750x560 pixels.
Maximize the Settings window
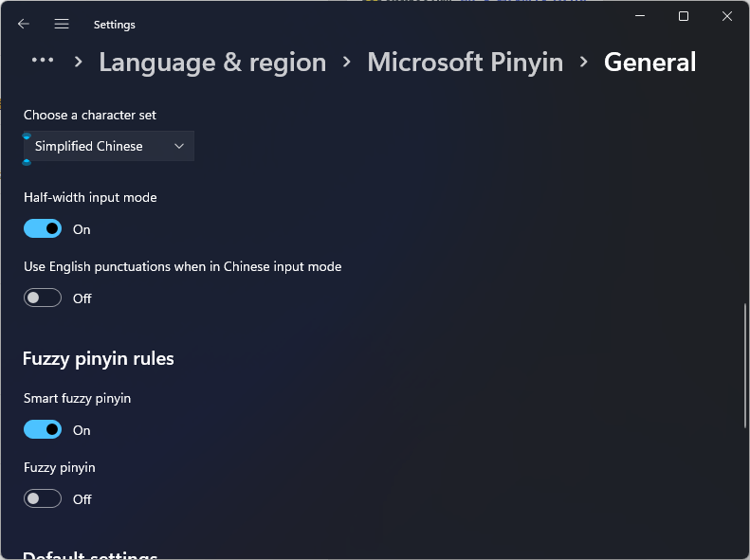pyautogui.click(x=684, y=17)
